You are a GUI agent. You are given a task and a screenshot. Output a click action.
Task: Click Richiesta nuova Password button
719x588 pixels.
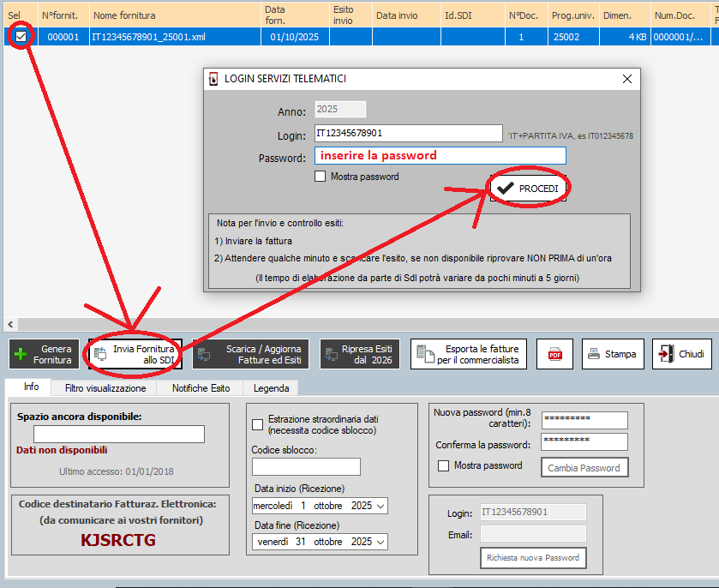(x=533, y=558)
